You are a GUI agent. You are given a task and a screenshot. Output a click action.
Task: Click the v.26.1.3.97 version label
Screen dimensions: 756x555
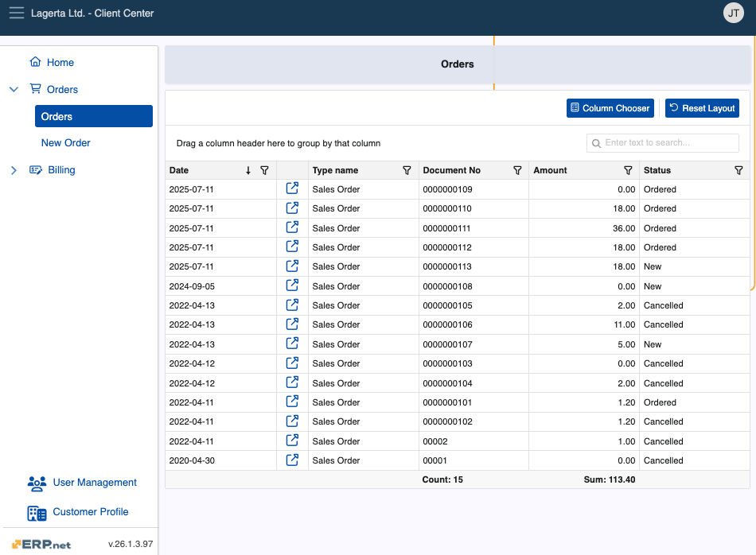(131, 544)
